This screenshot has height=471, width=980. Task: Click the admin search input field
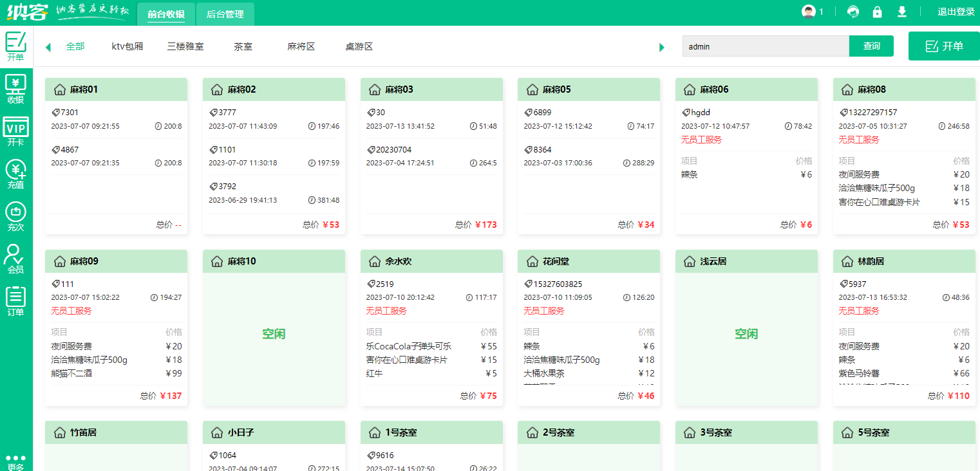coord(765,46)
